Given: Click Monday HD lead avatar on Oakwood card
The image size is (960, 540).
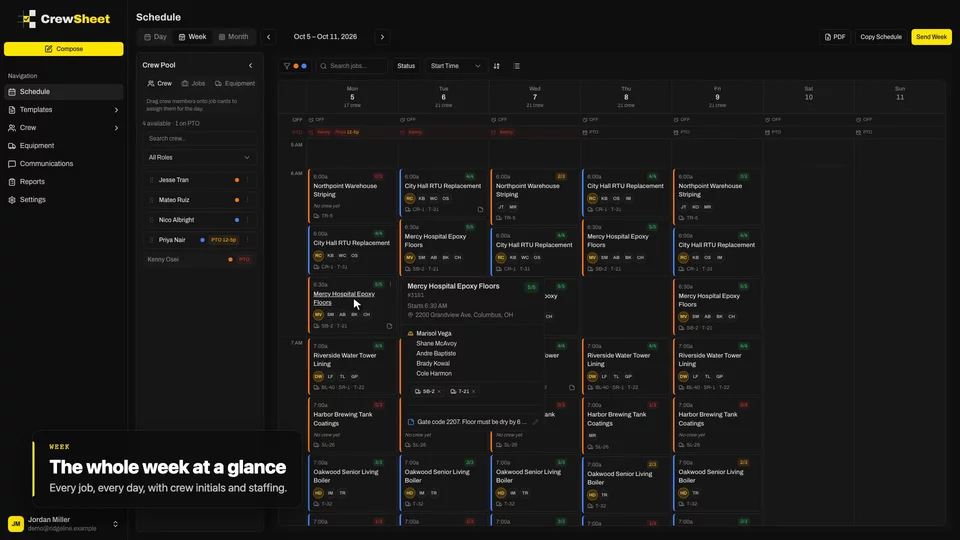Looking at the screenshot, I should [318, 493].
